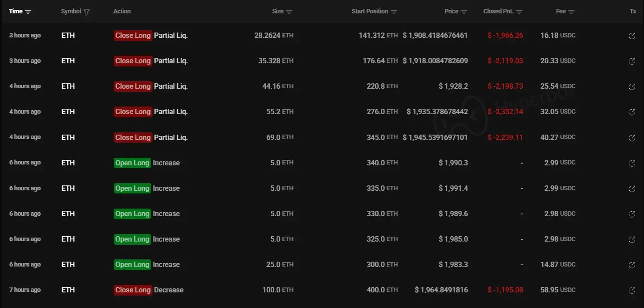
Task: Click closed PnL $-2,352.14
Action: [x=505, y=112]
